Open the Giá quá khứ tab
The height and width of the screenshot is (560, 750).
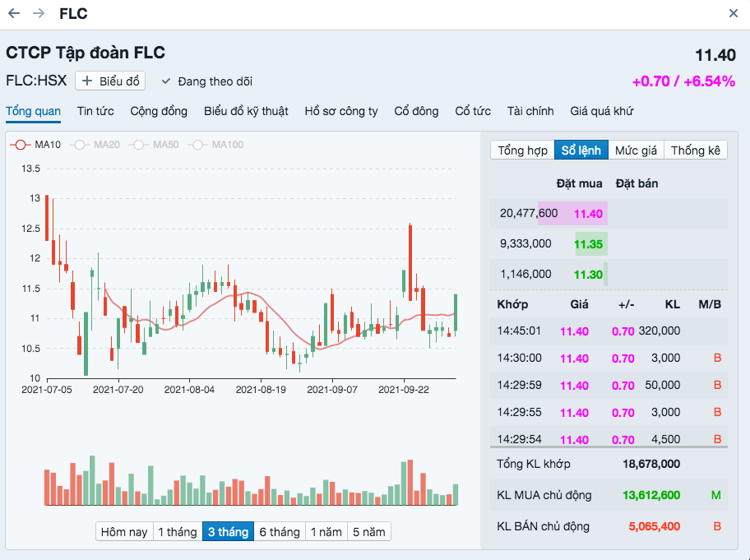coord(602,112)
